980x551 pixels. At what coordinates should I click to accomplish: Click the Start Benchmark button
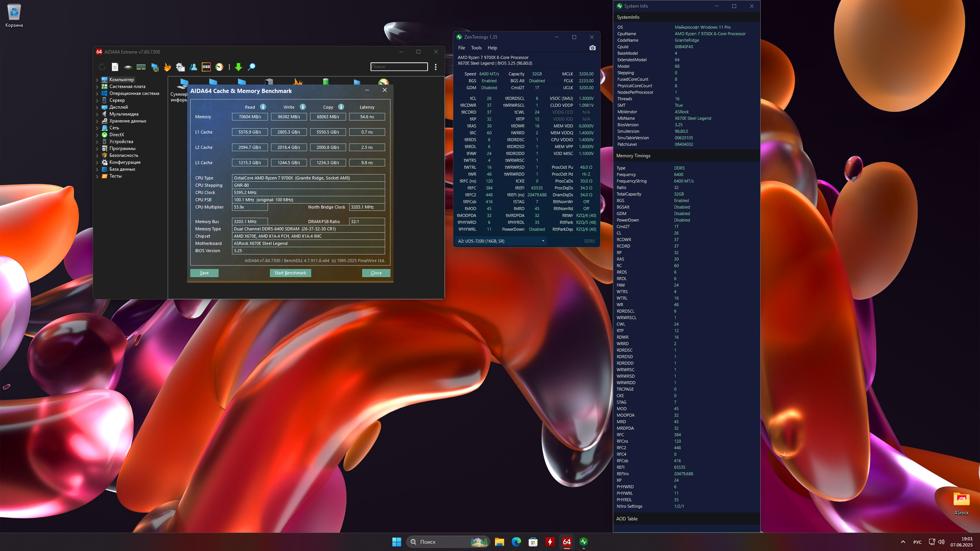tap(290, 273)
